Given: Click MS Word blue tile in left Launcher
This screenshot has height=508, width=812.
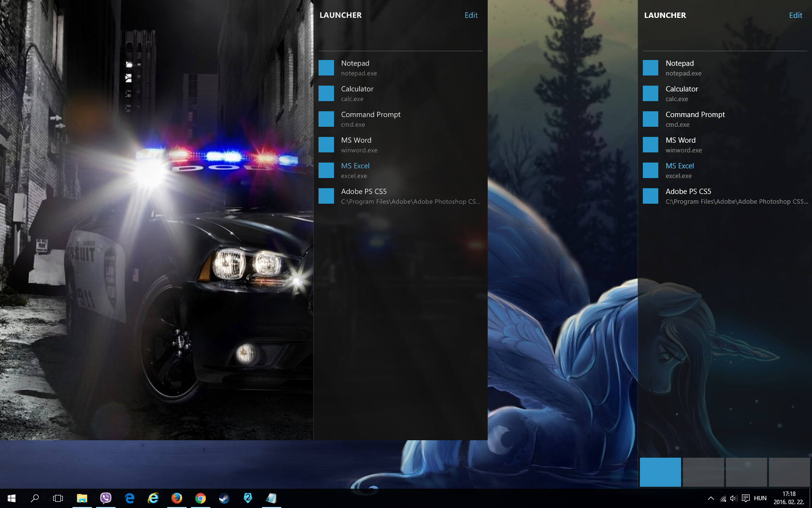Looking at the screenshot, I should 326,145.
